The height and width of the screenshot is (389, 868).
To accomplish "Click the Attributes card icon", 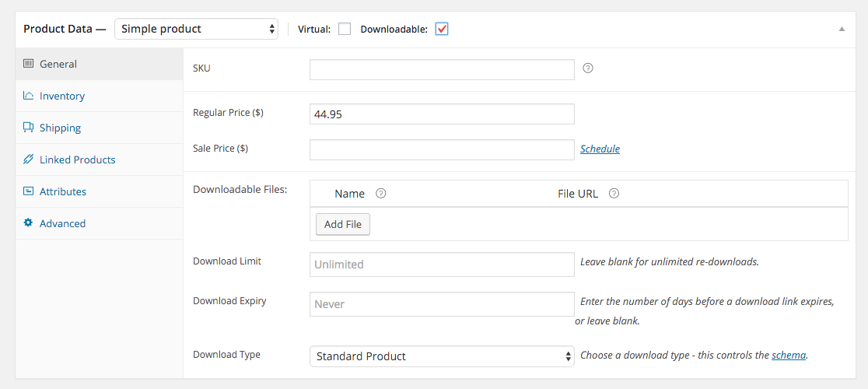I will (x=28, y=191).
